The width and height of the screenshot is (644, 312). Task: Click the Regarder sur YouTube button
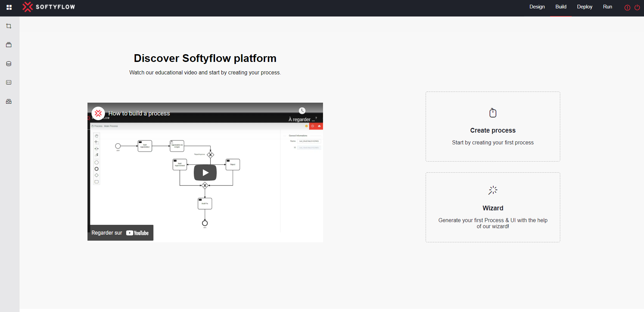click(x=120, y=233)
